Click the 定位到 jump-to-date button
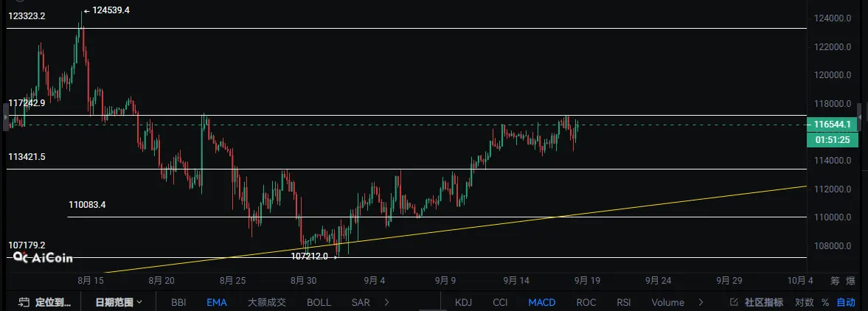 point(45,302)
